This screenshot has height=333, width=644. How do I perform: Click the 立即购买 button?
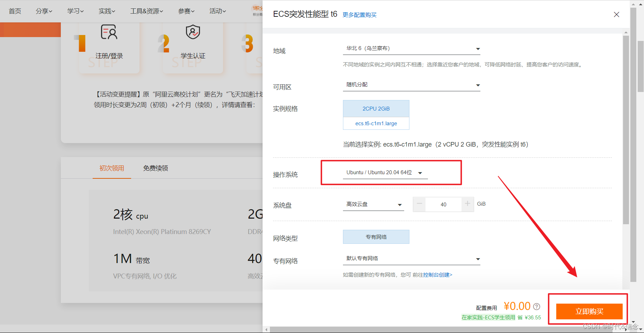tap(589, 311)
